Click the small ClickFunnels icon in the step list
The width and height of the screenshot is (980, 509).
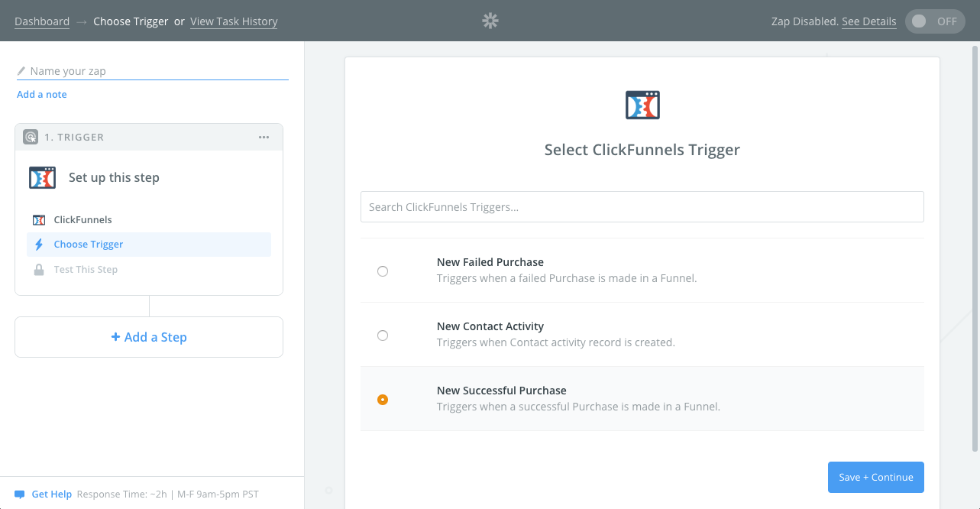tap(39, 220)
